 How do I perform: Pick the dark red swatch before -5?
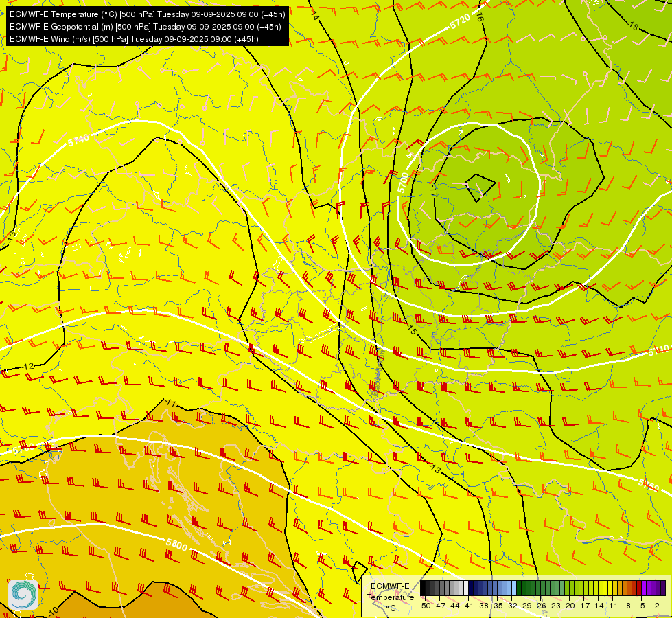pos(639,588)
